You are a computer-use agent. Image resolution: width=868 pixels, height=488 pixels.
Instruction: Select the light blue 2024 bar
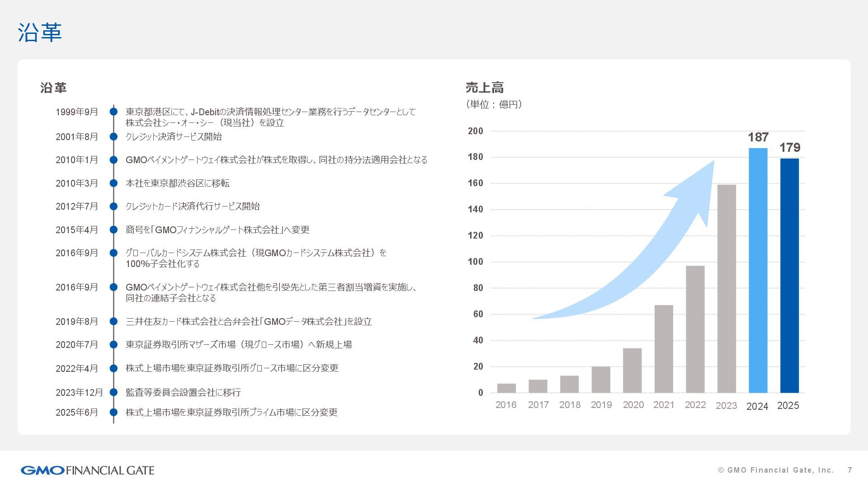click(758, 271)
